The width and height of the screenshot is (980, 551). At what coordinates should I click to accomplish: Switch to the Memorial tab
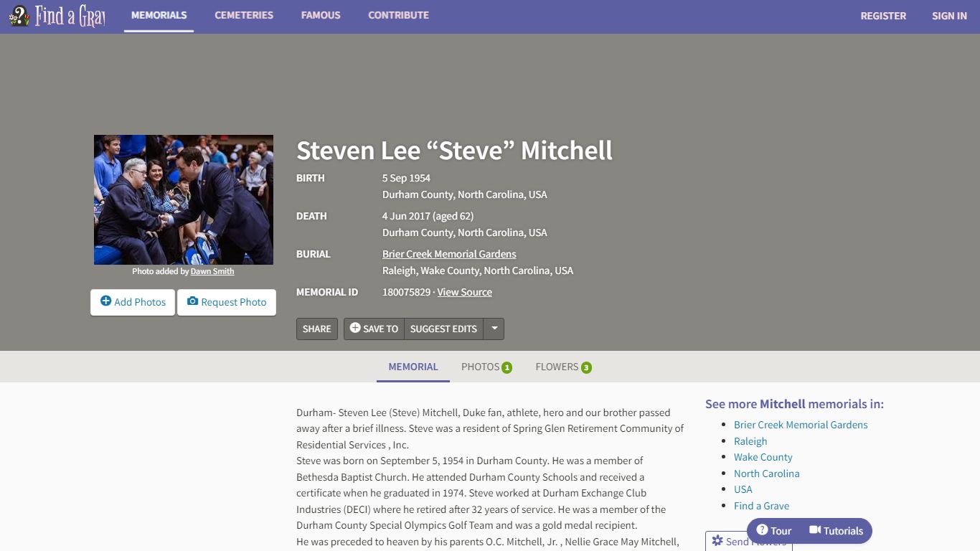pyautogui.click(x=413, y=367)
